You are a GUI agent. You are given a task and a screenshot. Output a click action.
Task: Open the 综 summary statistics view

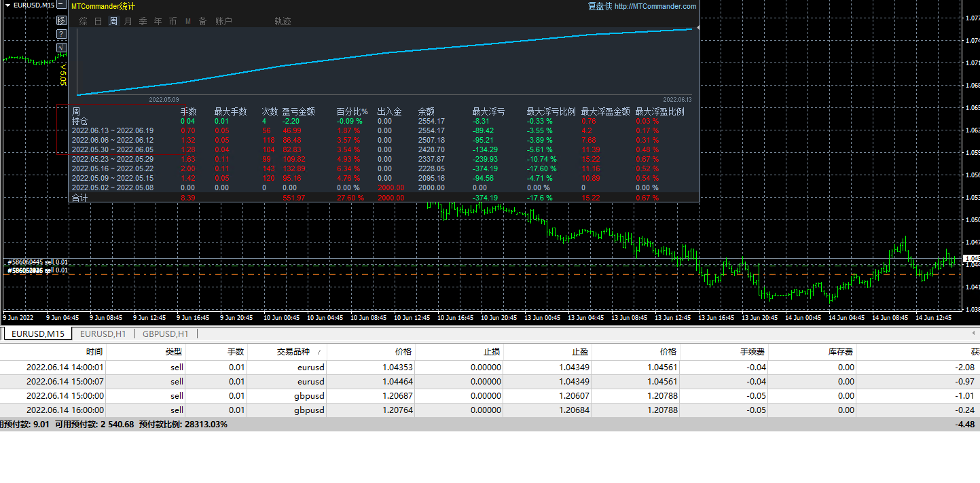pos(83,21)
